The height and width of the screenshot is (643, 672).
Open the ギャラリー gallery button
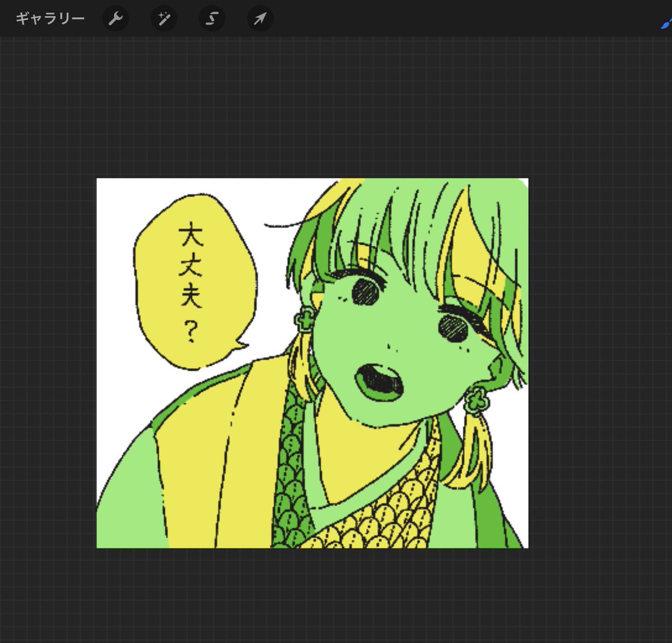tap(50, 18)
